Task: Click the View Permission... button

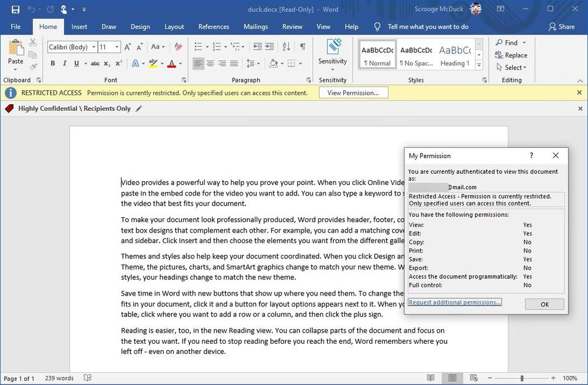Action: [x=353, y=92]
